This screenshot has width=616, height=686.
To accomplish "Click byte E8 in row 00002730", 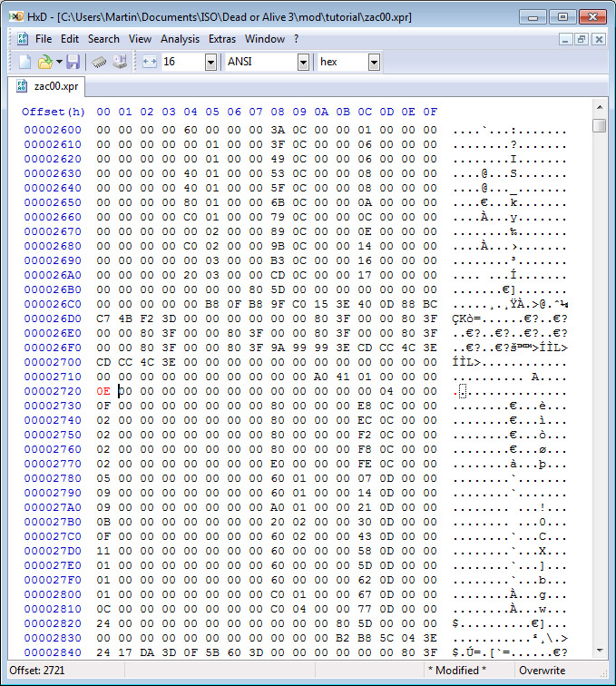I will 365,406.
